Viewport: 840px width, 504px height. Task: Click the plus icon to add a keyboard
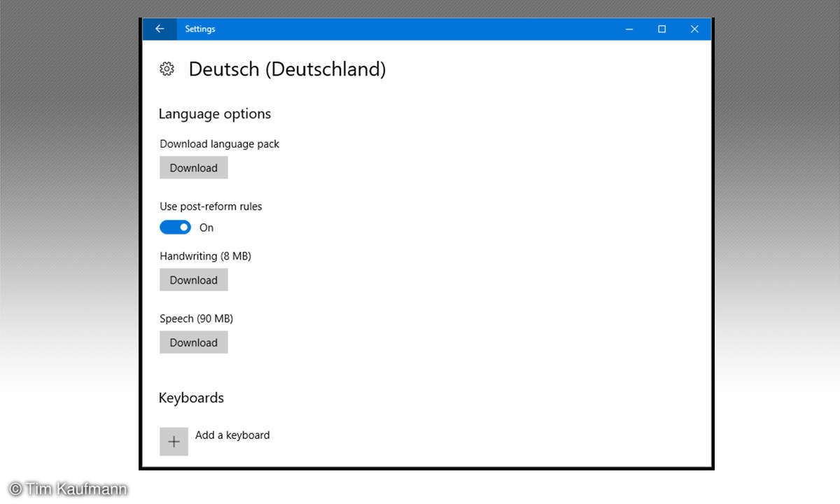[x=174, y=442]
